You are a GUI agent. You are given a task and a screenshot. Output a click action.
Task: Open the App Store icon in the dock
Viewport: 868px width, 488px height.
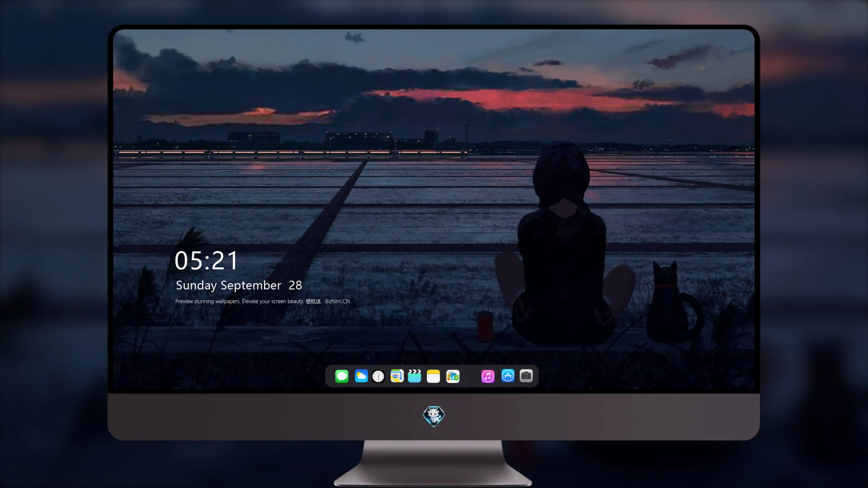point(508,375)
